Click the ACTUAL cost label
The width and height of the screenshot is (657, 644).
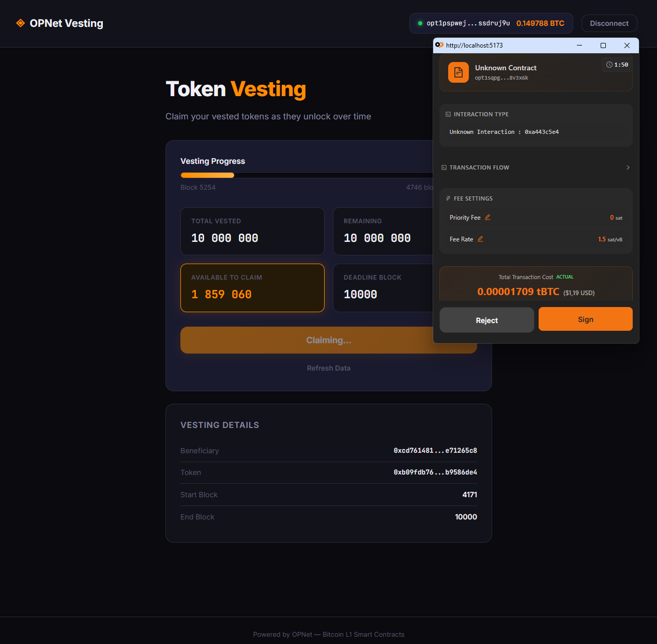[565, 277]
